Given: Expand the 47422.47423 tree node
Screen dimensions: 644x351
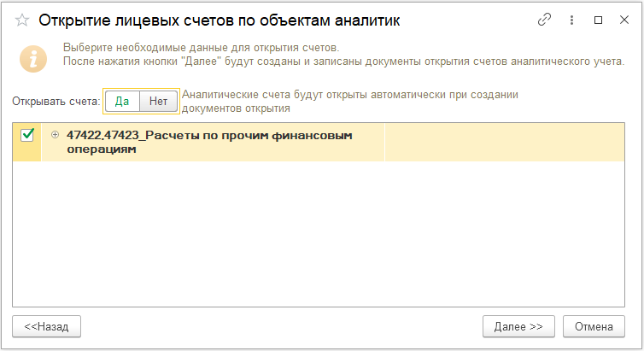Looking at the screenshot, I should (x=55, y=134).
